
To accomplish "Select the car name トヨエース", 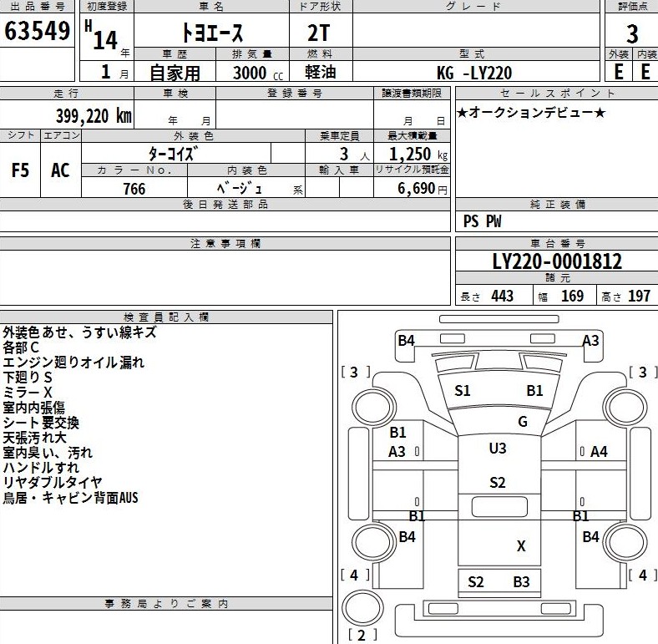I will point(212,33).
